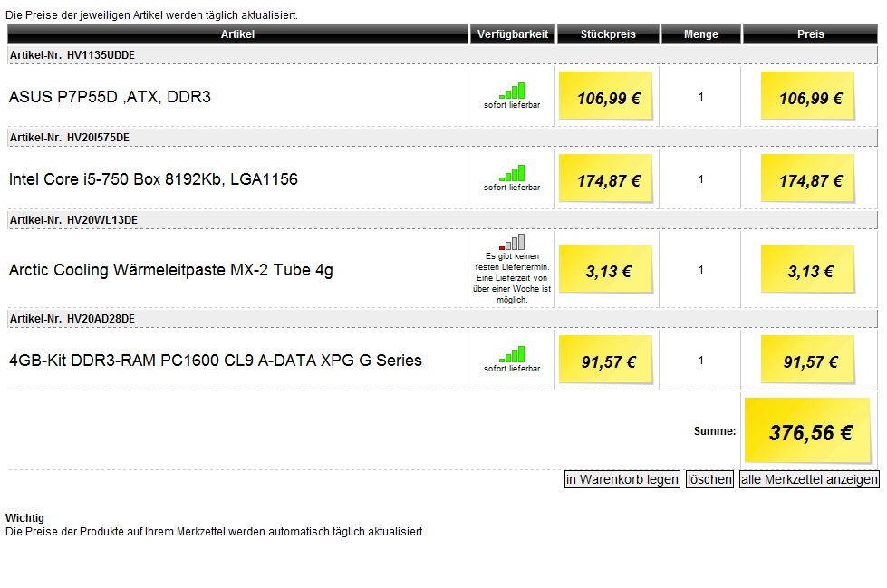Click the 'Stückpreis' column header

608,34
